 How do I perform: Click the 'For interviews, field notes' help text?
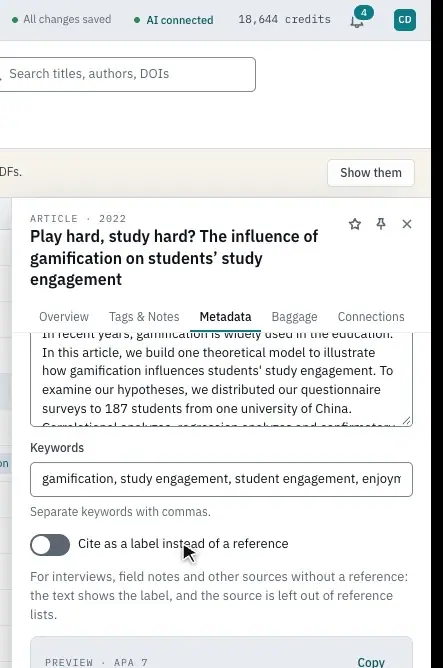pos(219,596)
